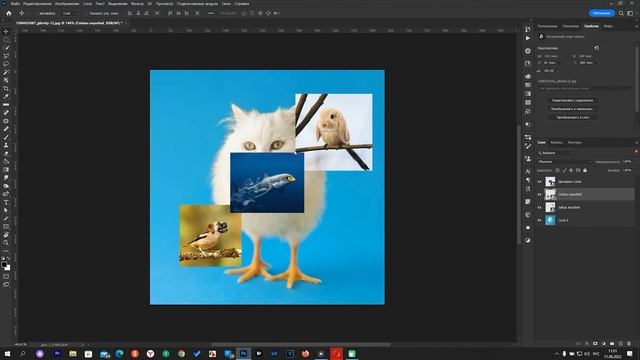
Task: Click the canvas vertical scrollbar
Action: (x=518, y=185)
